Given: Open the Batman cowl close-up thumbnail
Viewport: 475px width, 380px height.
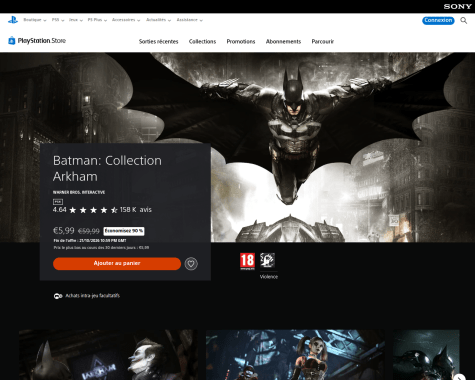Looking at the screenshot, I should [426, 355].
